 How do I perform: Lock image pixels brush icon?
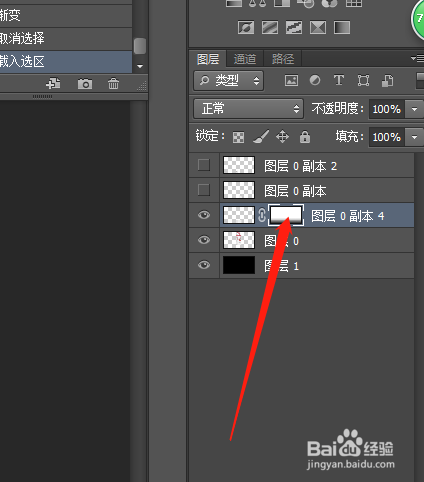point(261,137)
